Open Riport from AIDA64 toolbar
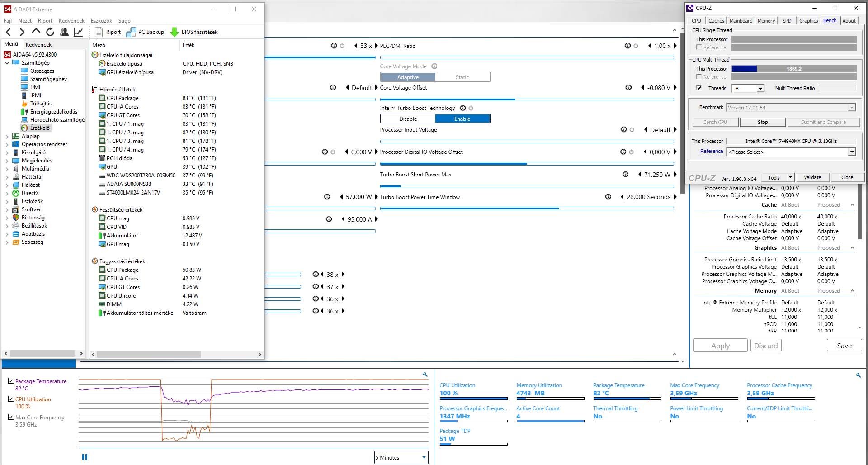868x465 pixels. pyautogui.click(x=108, y=32)
